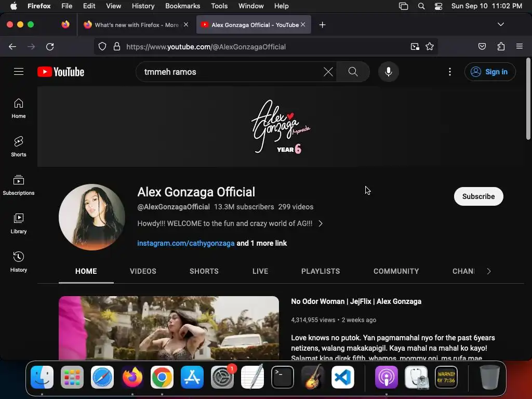Open the YouTube guide hamburger menu
This screenshot has width=532, height=399.
click(x=19, y=72)
